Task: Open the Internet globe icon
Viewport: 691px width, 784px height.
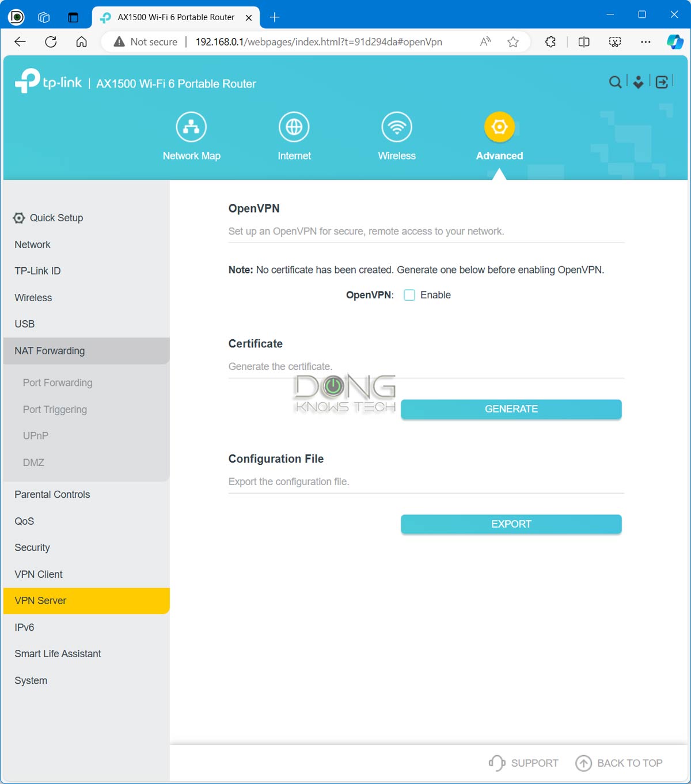Action: (294, 127)
